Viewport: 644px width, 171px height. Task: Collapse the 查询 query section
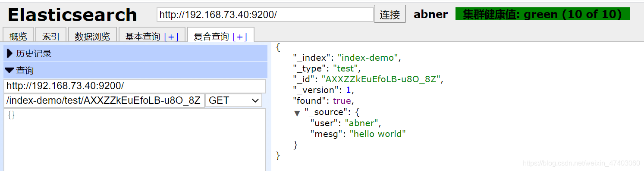pos(135,70)
